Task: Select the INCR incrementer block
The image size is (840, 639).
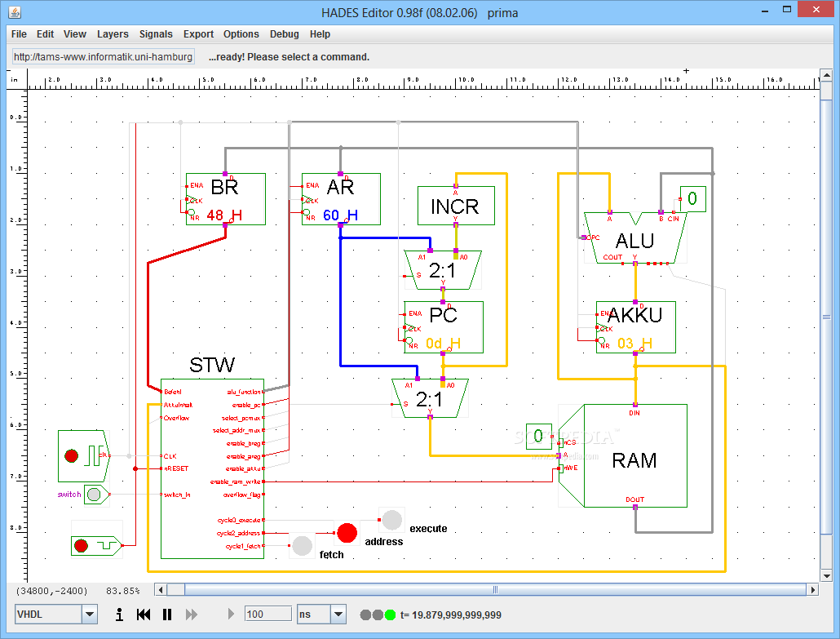Action: pos(456,206)
